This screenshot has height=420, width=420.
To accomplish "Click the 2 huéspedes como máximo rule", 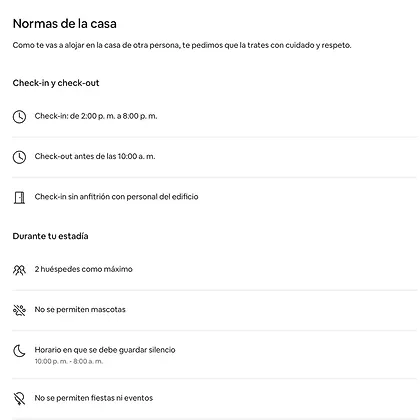I will point(84,269).
